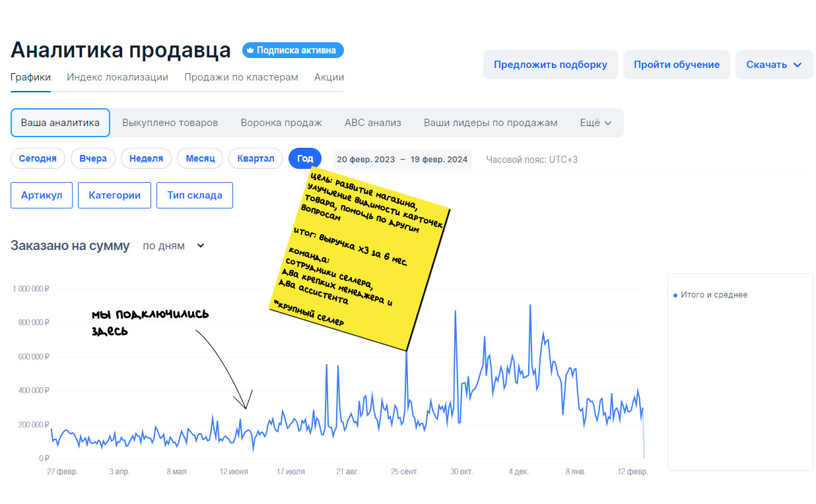Click the Аналитика продавца heading
This screenshot has width=816, height=504.
click(121, 50)
